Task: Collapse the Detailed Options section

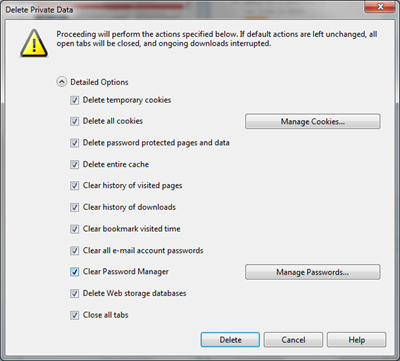Action: [62, 82]
